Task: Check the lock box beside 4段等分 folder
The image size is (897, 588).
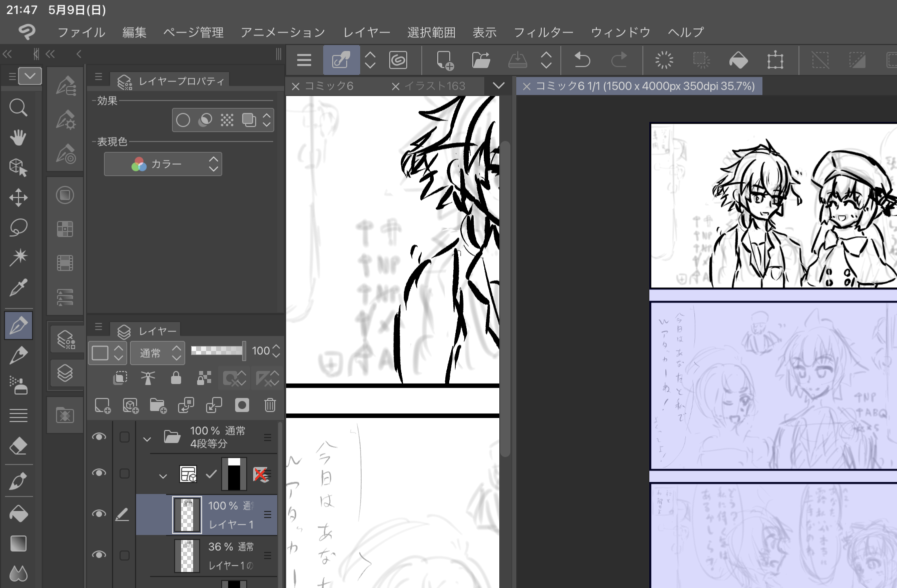Action: (x=125, y=437)
